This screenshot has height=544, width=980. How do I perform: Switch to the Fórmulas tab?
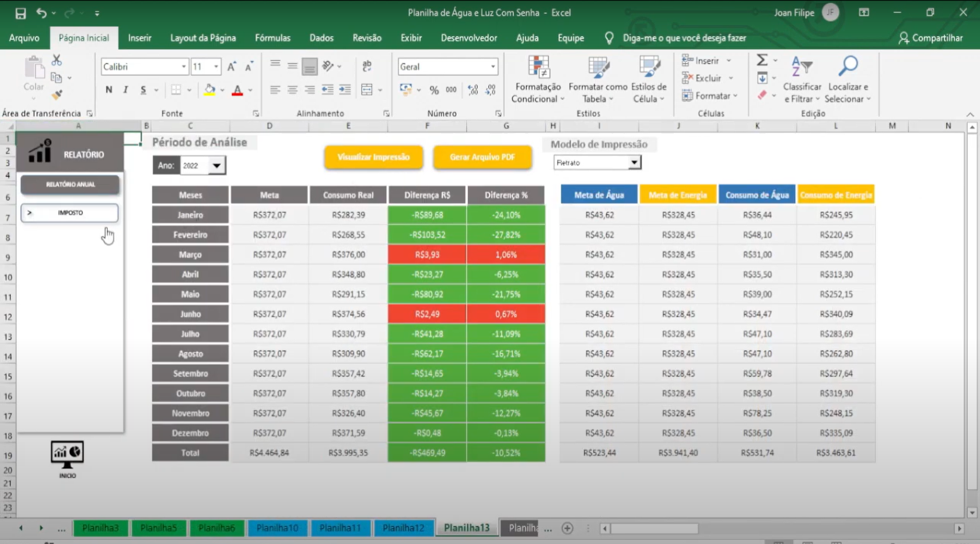[x=272, y=38]
